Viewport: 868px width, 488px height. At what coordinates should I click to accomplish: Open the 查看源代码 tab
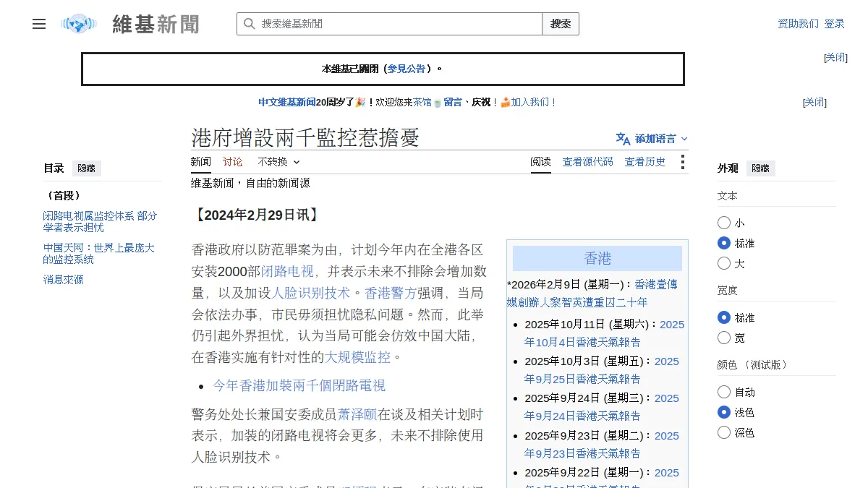pyautogui.click(x=587, y=162)
